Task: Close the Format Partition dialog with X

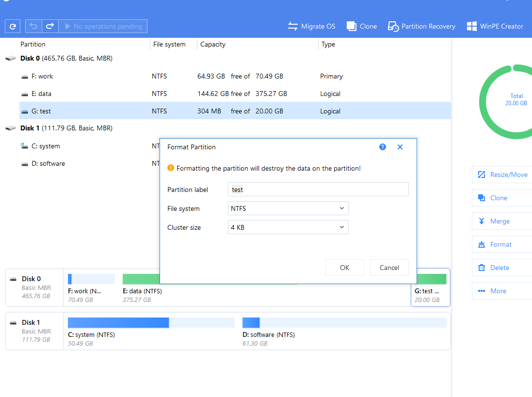Action: point(400,147)
